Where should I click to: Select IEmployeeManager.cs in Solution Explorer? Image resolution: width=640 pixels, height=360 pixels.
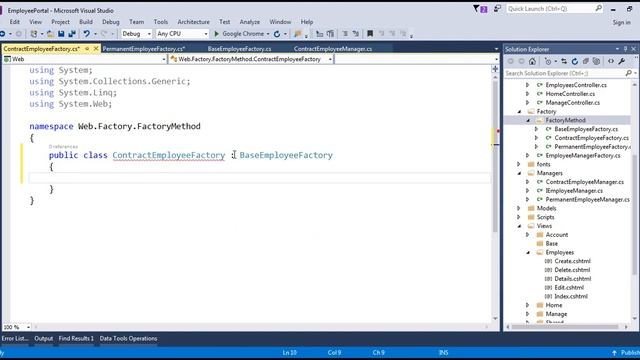click(574, 191)
